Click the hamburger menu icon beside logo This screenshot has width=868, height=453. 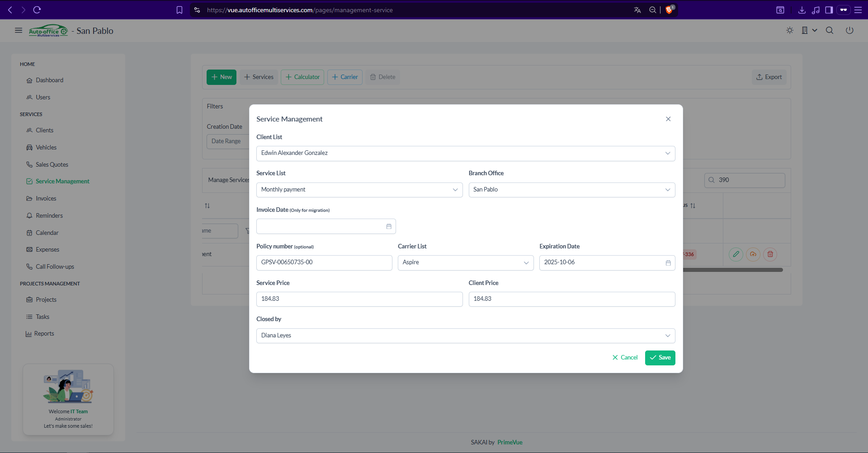[x=19, y=31]
